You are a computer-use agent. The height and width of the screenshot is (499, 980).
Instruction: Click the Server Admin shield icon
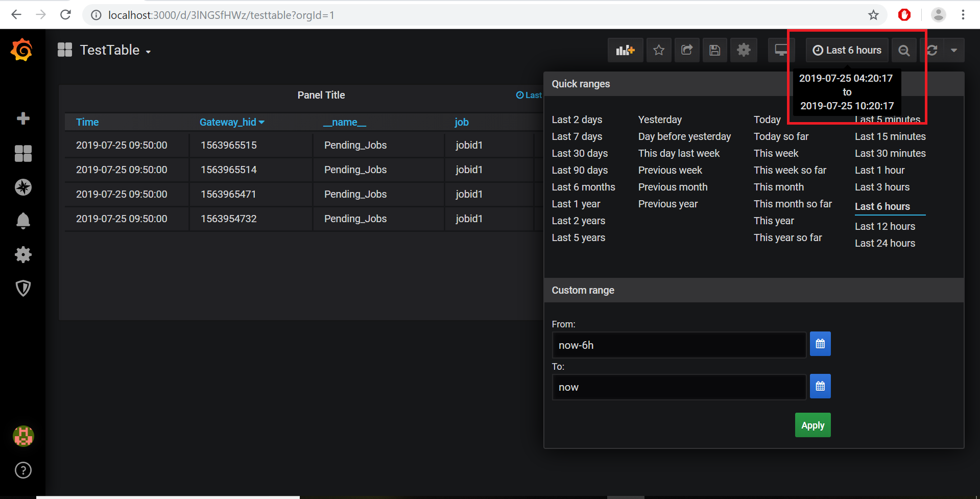(x=23, y=288)
